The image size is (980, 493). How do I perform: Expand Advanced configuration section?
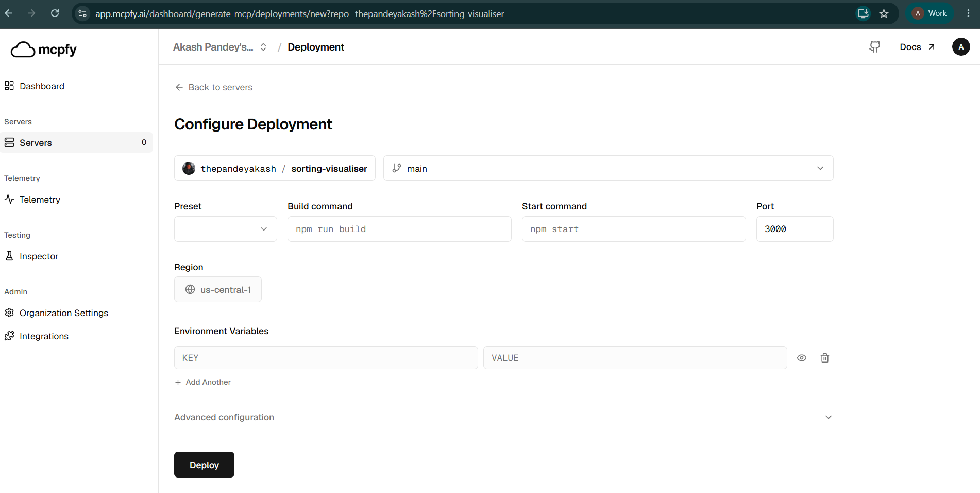[503, 417]
